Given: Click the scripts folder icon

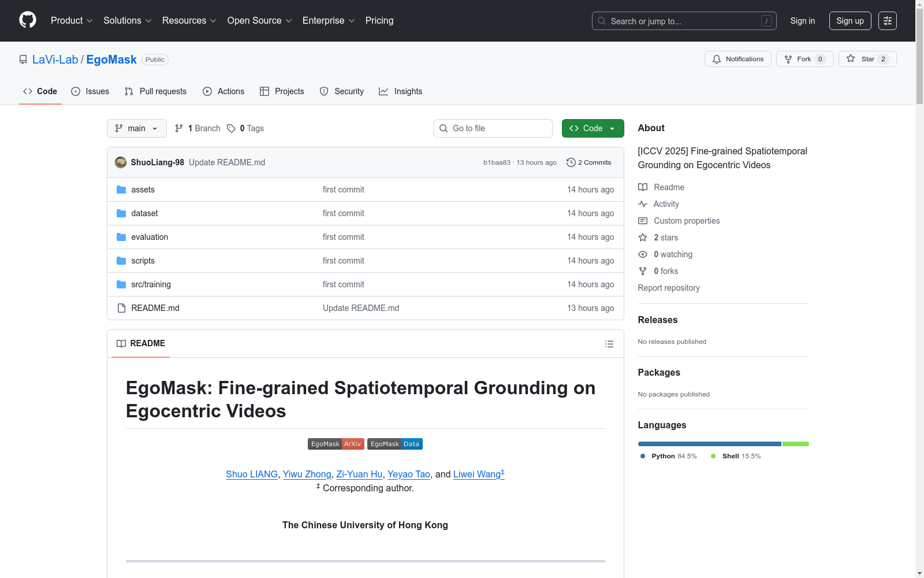Looking at the screenshot, I should pos(121,261).
